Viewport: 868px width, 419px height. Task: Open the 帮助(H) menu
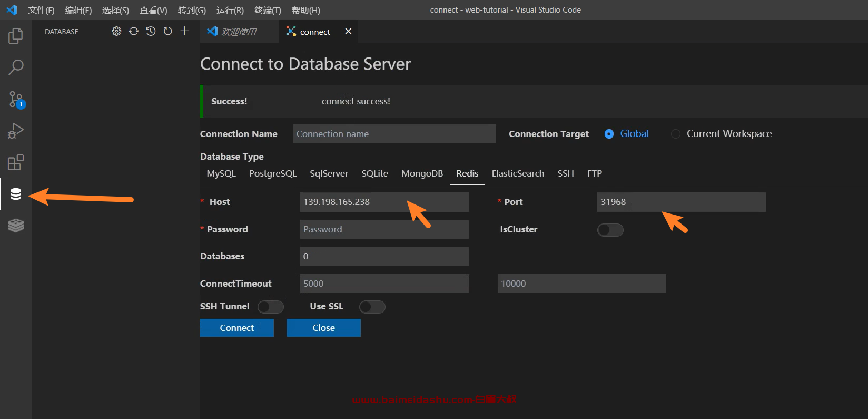click(305, 10)
